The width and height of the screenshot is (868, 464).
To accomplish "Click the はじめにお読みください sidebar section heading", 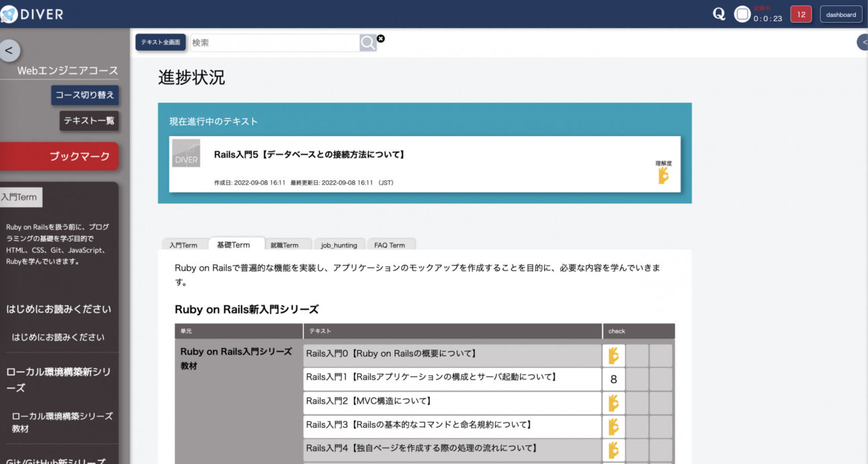I will coord(59,310).
